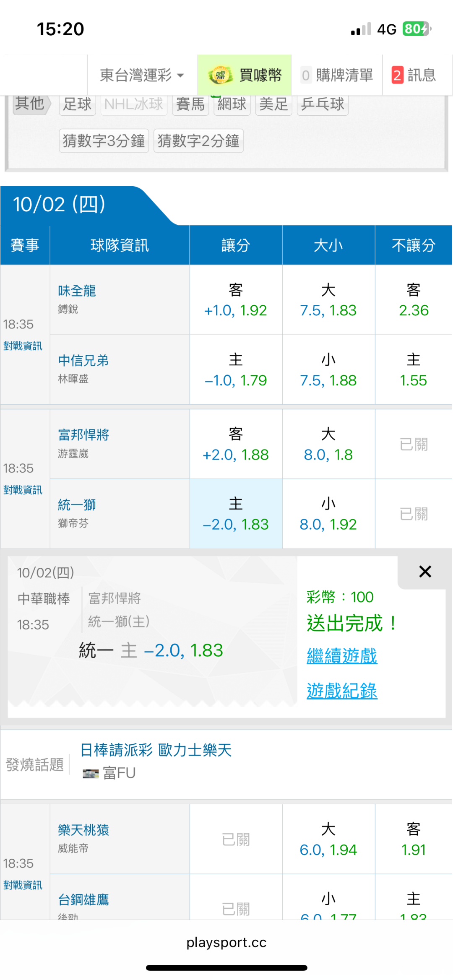Viewport: 453px width, 980px height.
Task: Tap the 購牌清單 count badge
Action: click(x=306, y=75)
